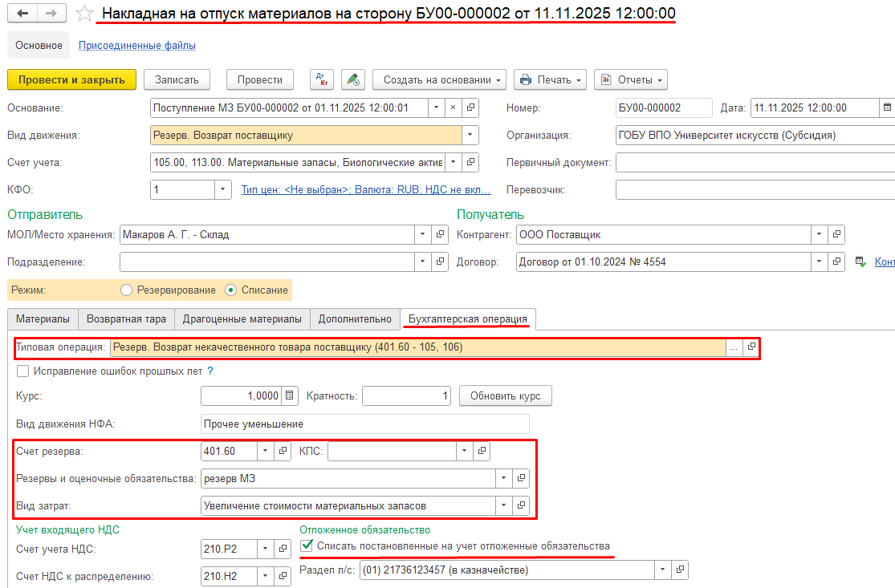This screenshot has height=588, width=895.
Task: Open Типовая операция item form icon
Action: pyautogui.click(x=751, y=347)
